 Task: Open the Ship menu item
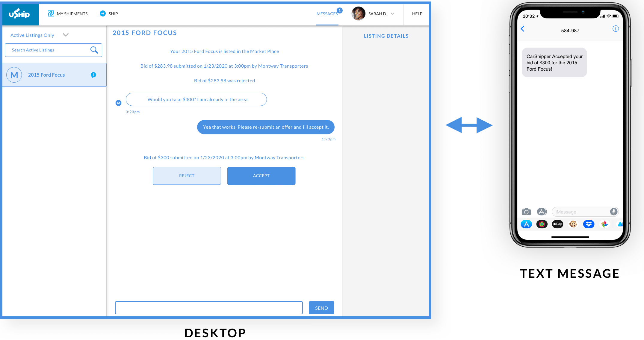point(113,14)
